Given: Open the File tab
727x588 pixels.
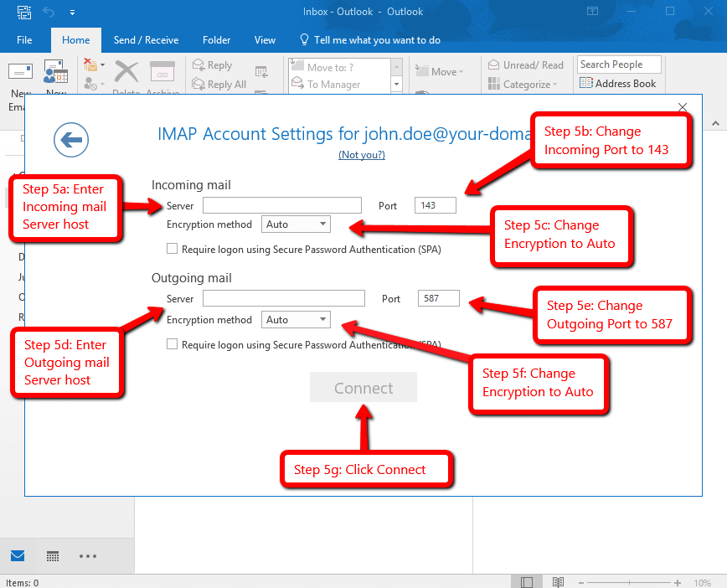Looking at the screenshot, I should 24,40.
